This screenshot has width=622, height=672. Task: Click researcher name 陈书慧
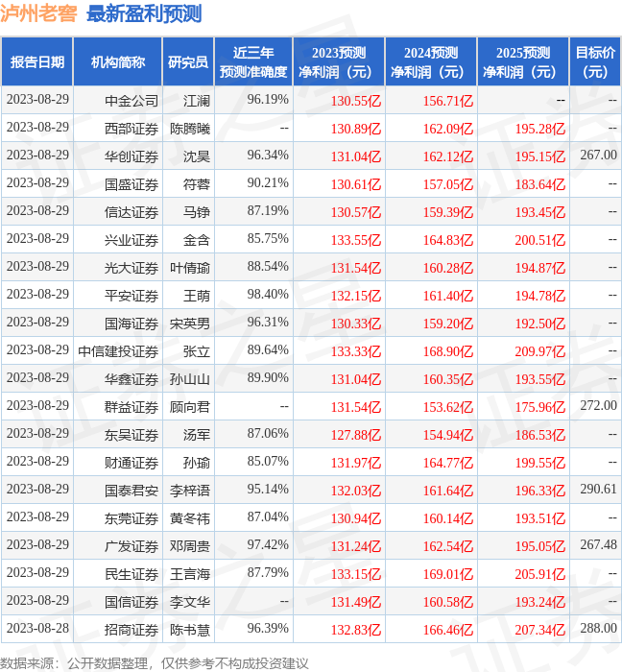(x=190, y=630)
